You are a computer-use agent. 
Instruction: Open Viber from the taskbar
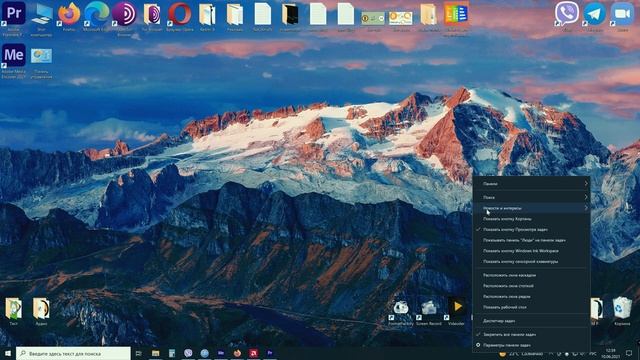point(188,353)
